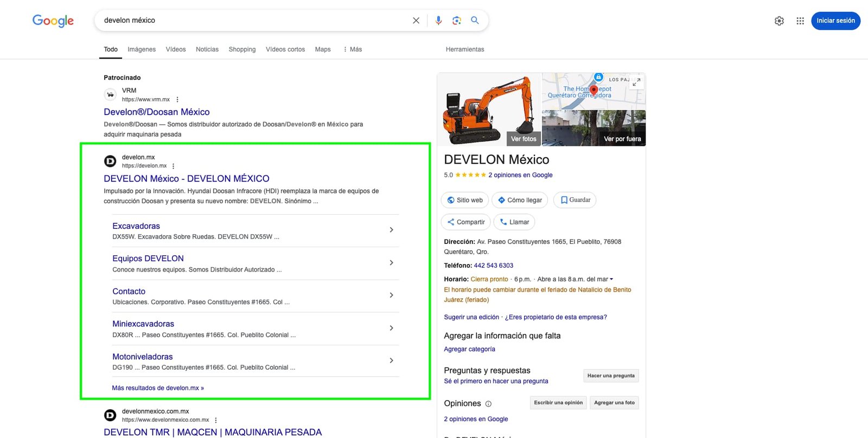
Task: Expand the Excavadoras sitelink chevron
Action: 392,230
